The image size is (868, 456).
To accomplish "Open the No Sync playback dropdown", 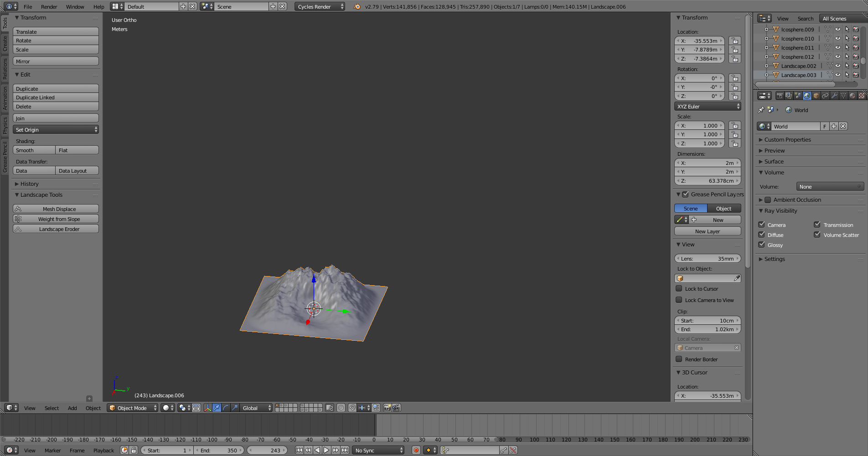I will [x=378, y=450].
